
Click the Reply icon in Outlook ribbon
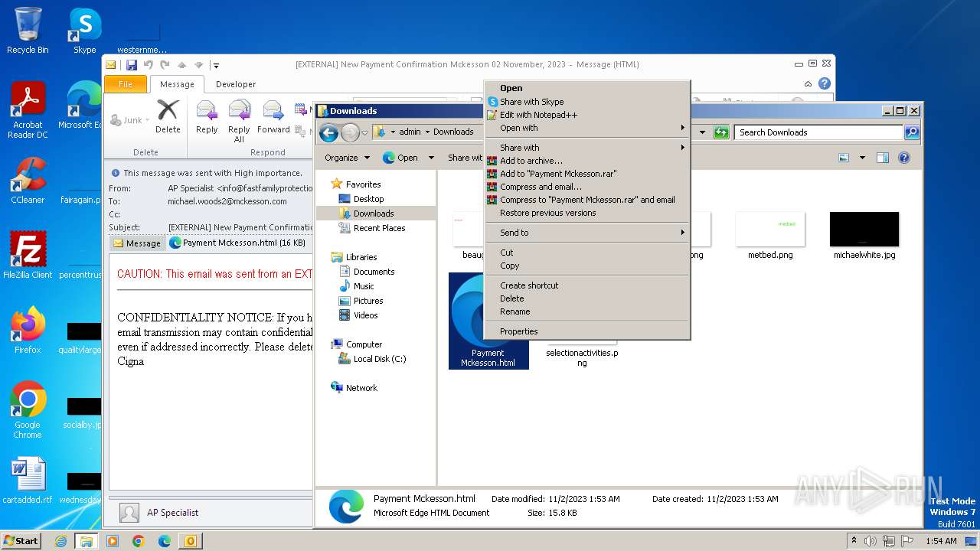pyautogui.click(x=207, y=117)
